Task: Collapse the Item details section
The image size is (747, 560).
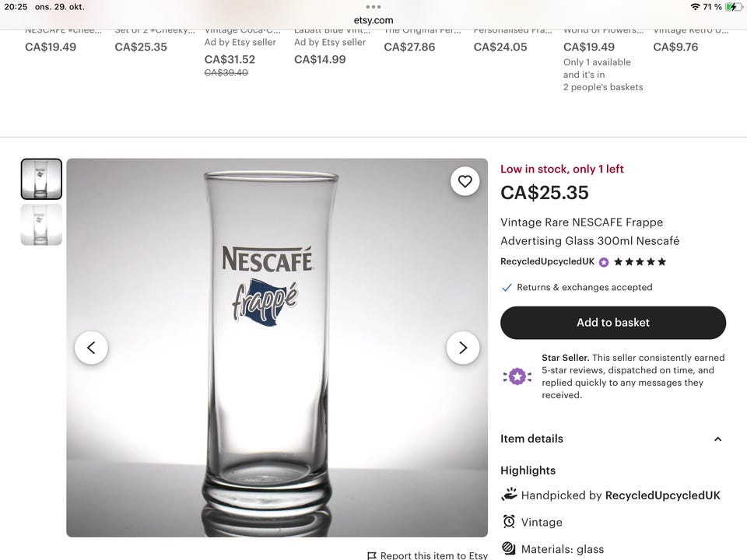Action: point(717,439)
